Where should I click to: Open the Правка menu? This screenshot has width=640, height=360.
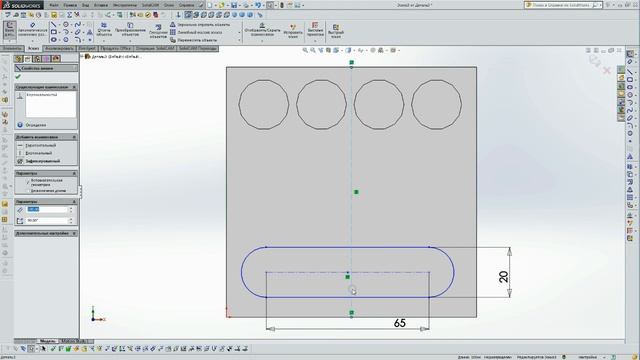[x=70, y=5]
